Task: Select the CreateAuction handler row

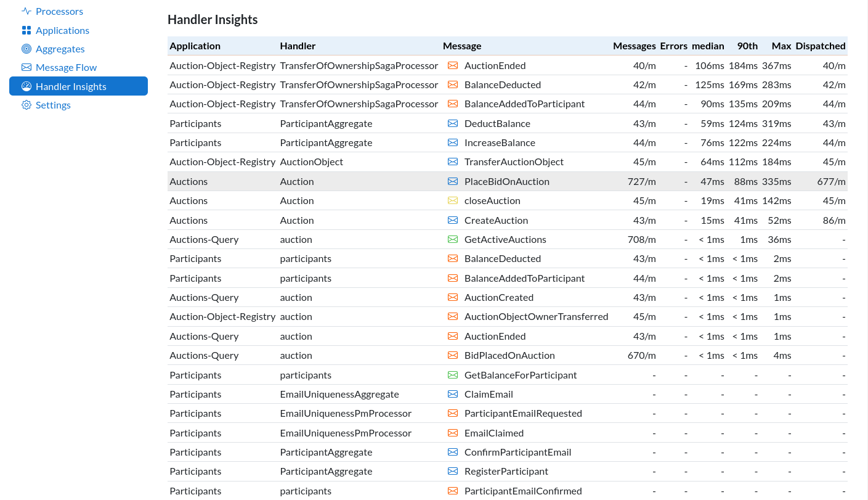Action: click(495, 220)
